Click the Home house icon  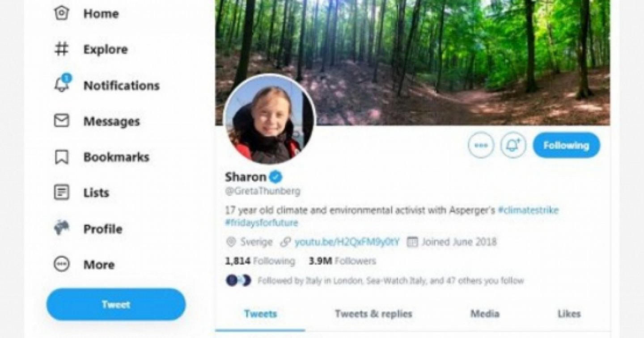point(61,13)
